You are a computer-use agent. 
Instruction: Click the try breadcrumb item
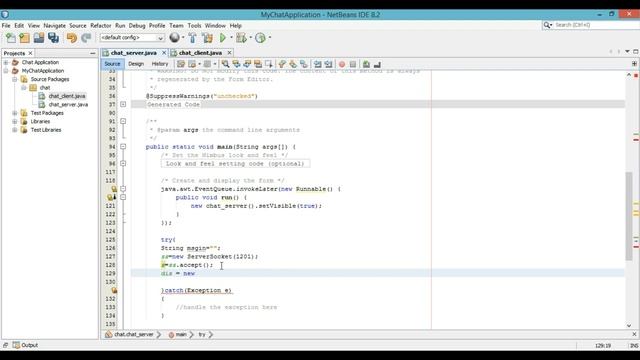pyautogui.click(x=202, y=334)
